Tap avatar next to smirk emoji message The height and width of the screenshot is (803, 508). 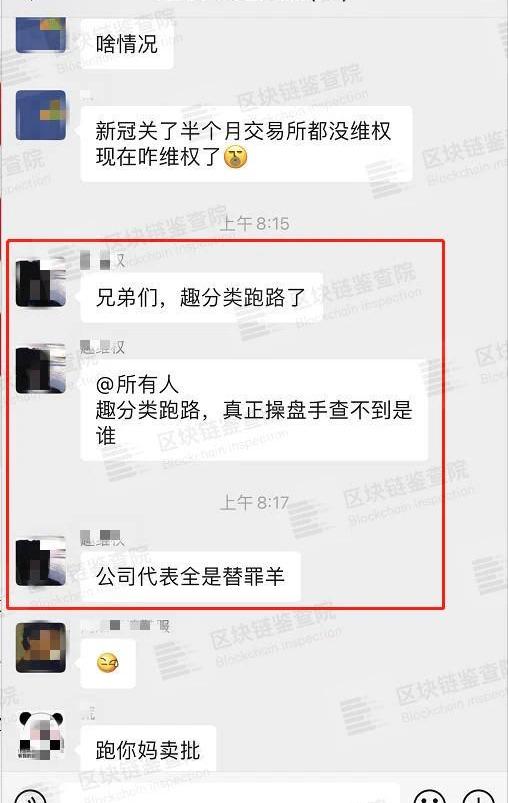pos(40,648)
